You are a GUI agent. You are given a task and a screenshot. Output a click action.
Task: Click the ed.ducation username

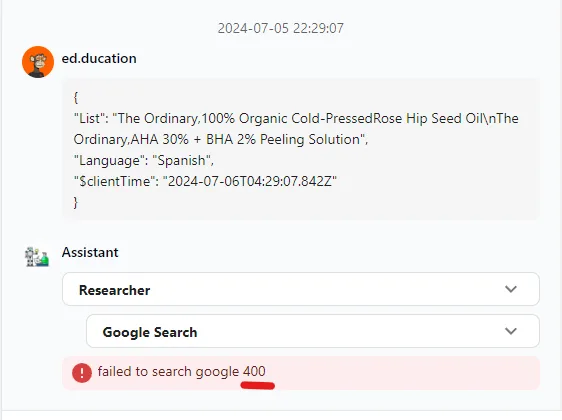pos(99,58)
